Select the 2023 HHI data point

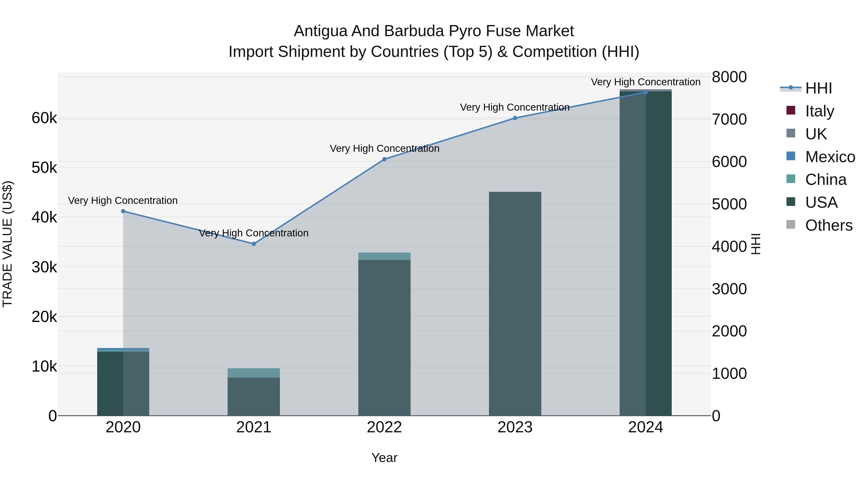[515, 118]
